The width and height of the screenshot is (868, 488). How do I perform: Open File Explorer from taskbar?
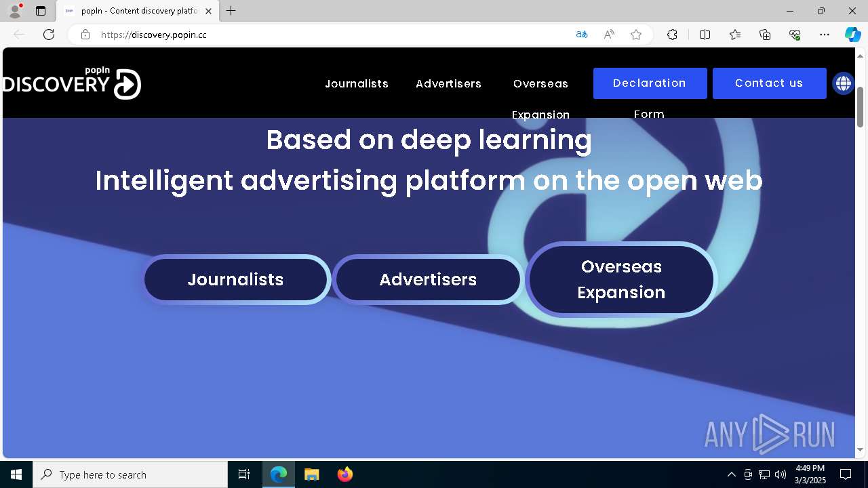pos(311,474)
